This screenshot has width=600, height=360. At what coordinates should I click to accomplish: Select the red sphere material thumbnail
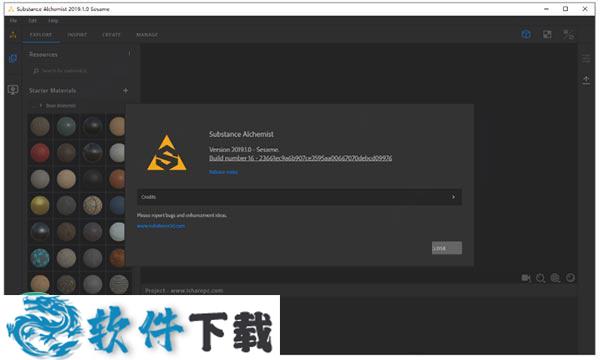[x=40, y=153]
